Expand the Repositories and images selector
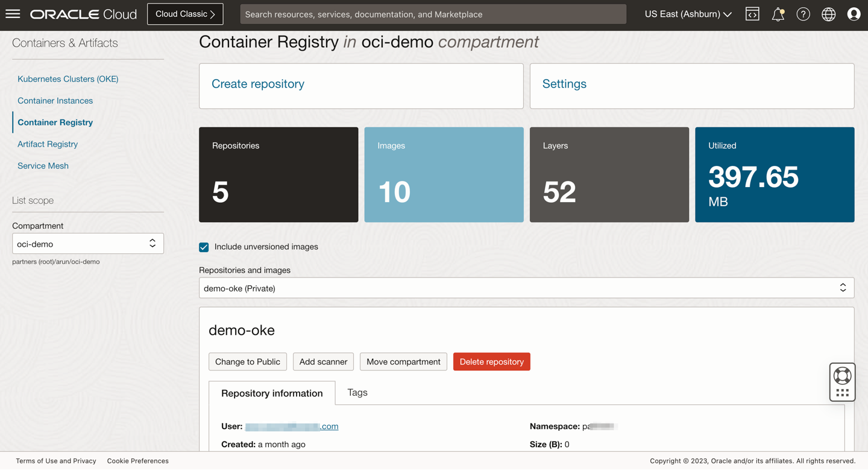The width and height of the screenshot is (868, 470). (843, 288)
